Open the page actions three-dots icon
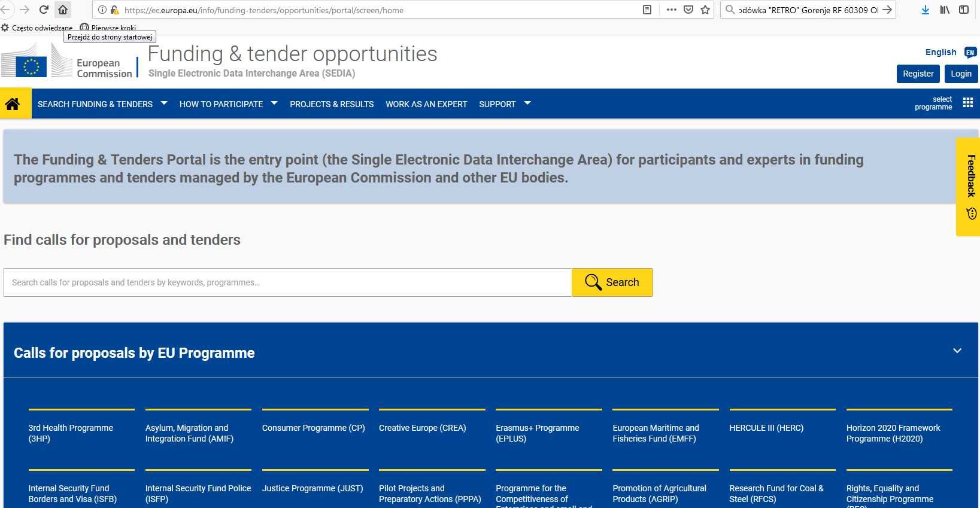Screen dimensions: 980x508 (x=671, y=10)
